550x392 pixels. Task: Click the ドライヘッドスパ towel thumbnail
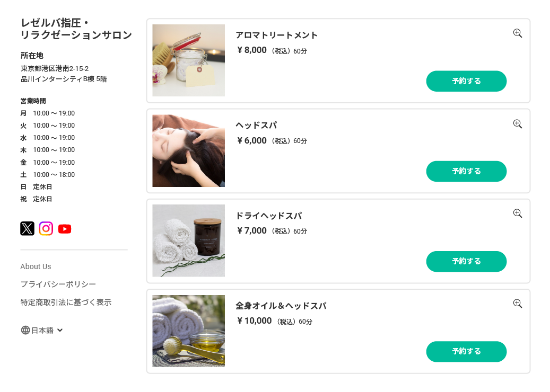pos(188,240)
